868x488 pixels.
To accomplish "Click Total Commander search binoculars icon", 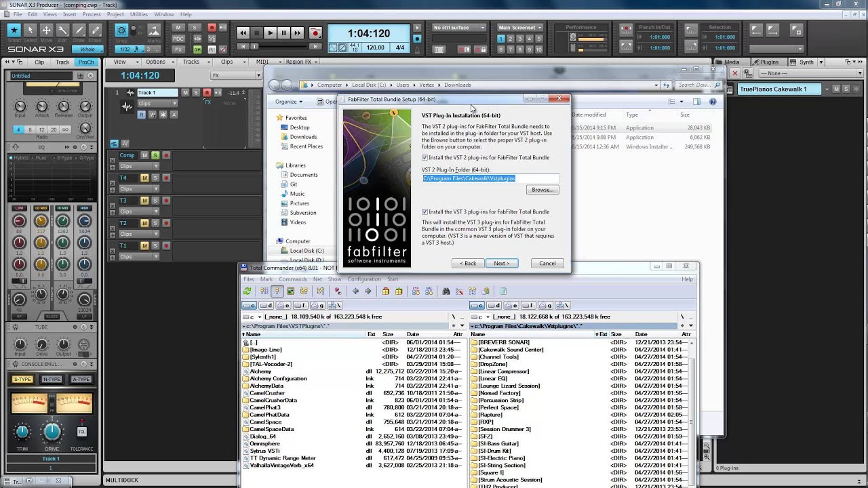I will click(x=446, y=291).
